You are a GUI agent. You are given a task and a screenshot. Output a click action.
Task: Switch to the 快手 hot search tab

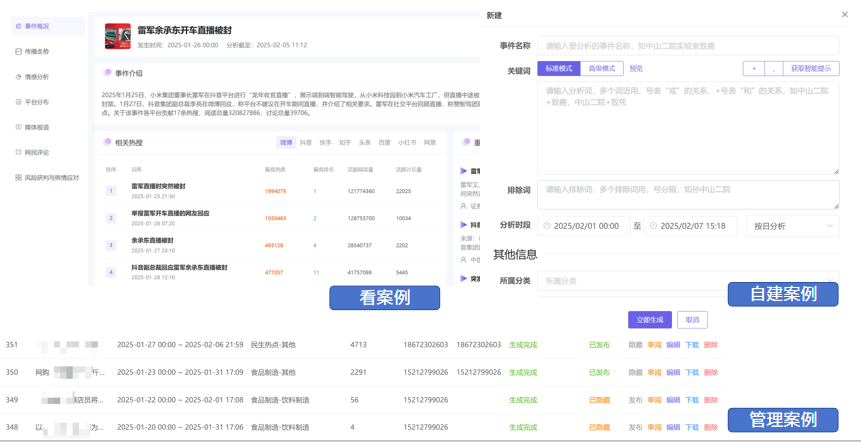tap(325, 142)
